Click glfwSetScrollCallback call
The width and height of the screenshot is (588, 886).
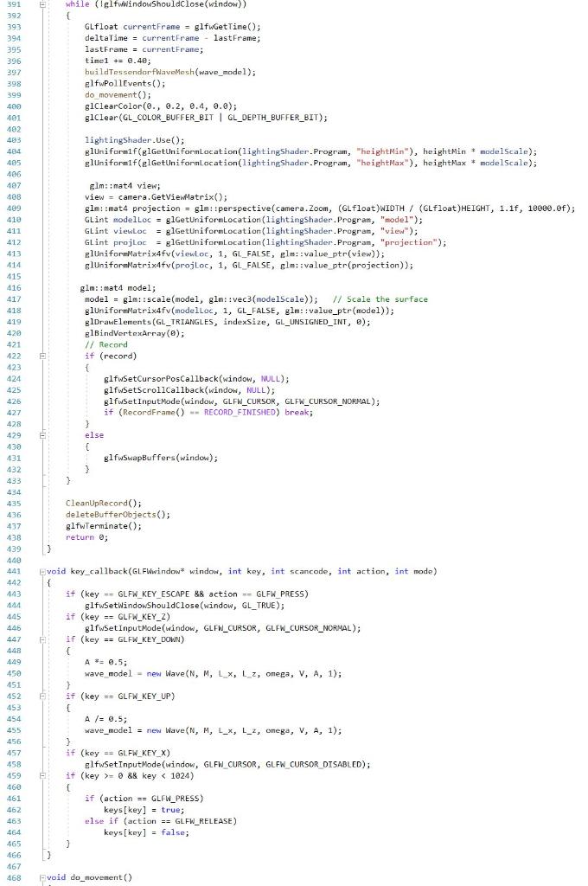click(x=189, y=390)
